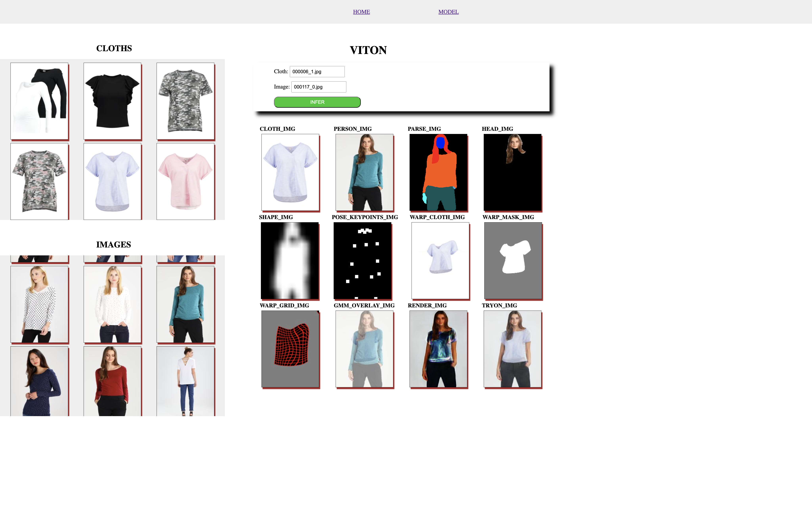Open the RENDER_IMG result image

point(438,349)
